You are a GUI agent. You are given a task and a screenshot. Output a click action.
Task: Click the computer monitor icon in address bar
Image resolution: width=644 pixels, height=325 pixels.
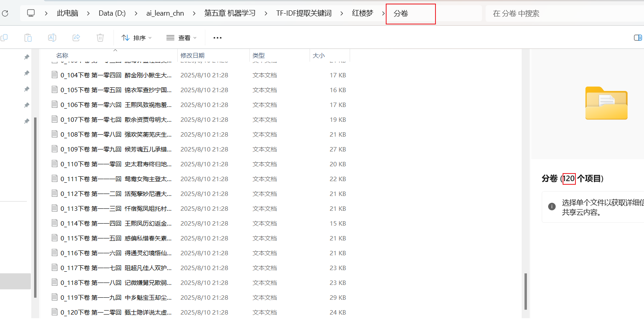[31, 13]
